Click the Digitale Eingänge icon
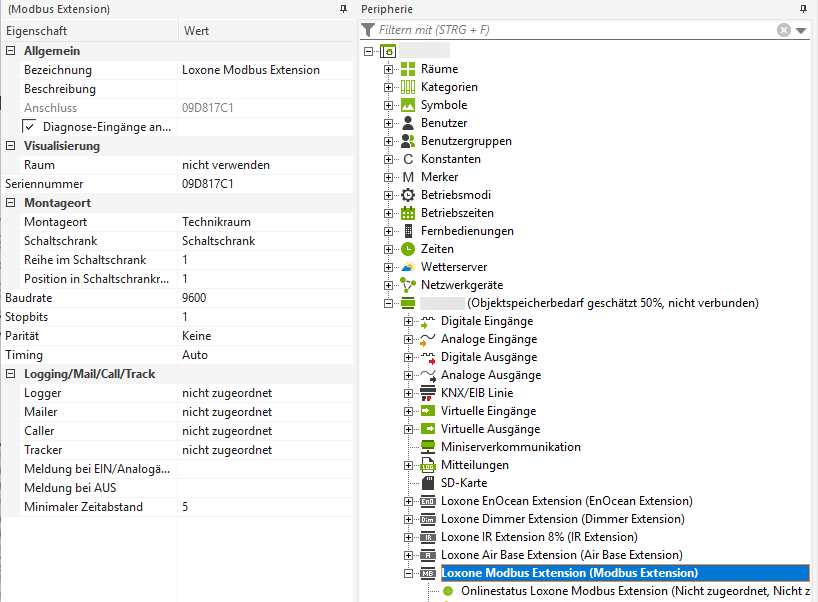This screenshot has width=818, height=602. (x=428, y=321)
